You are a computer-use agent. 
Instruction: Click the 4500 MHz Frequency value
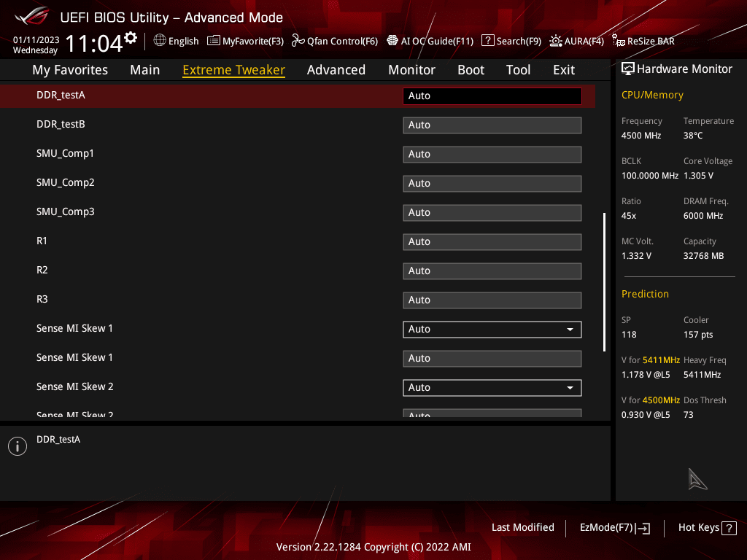tap(640, 135)
